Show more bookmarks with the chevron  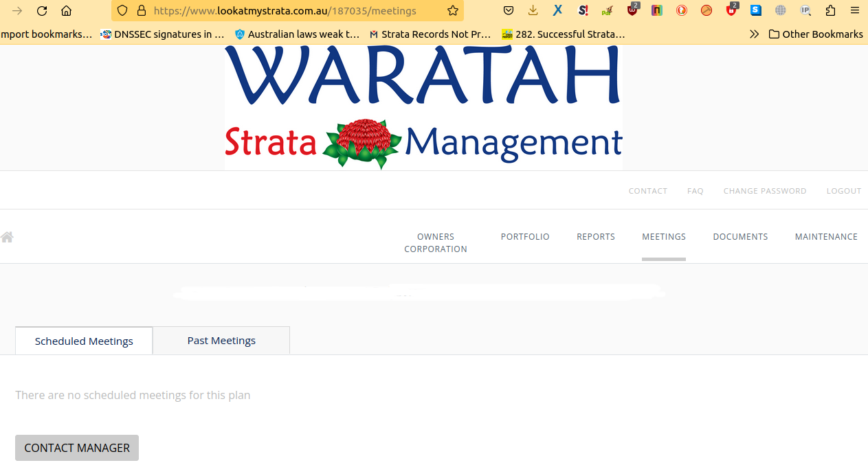(x=754, y=34)
